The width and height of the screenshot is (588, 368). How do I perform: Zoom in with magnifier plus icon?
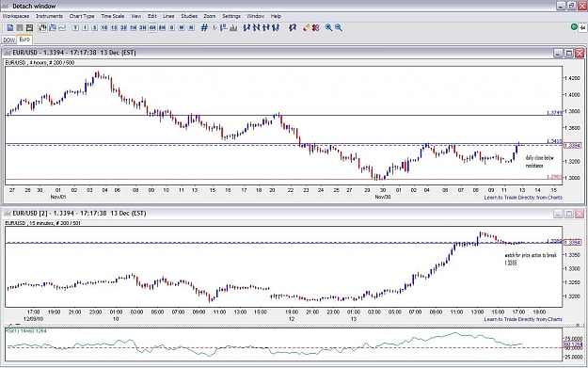328,27
